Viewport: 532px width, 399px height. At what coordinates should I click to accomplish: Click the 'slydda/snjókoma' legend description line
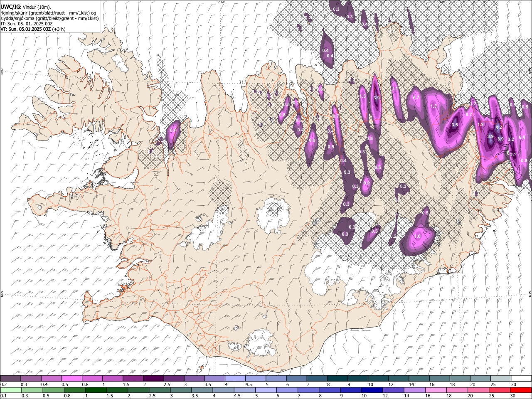coord(49,18)
